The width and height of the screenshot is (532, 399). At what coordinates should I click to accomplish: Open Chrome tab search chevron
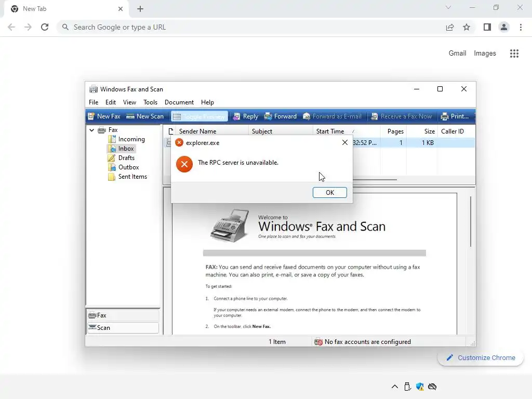(x=448, y=7)
